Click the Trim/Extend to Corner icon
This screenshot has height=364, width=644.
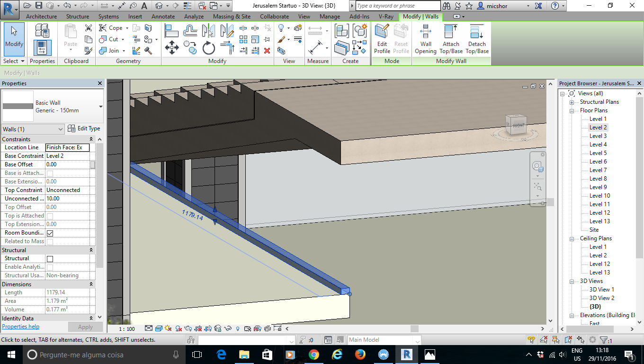227,48
